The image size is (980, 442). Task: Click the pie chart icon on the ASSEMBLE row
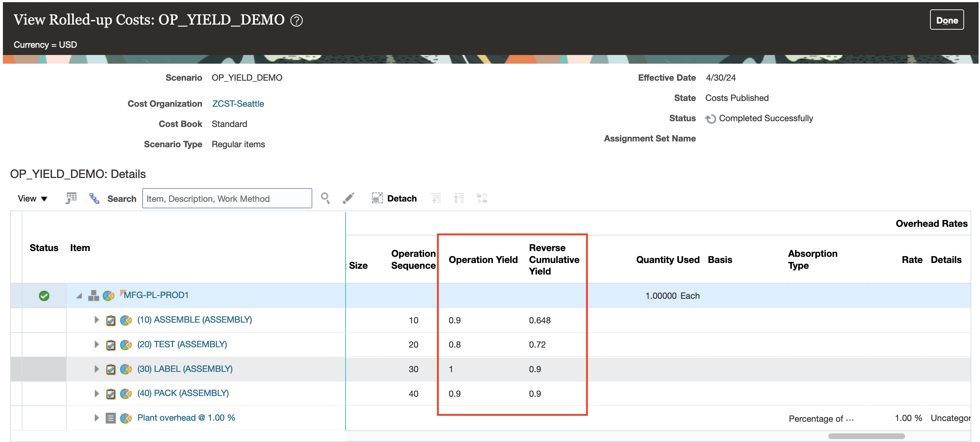126,320
